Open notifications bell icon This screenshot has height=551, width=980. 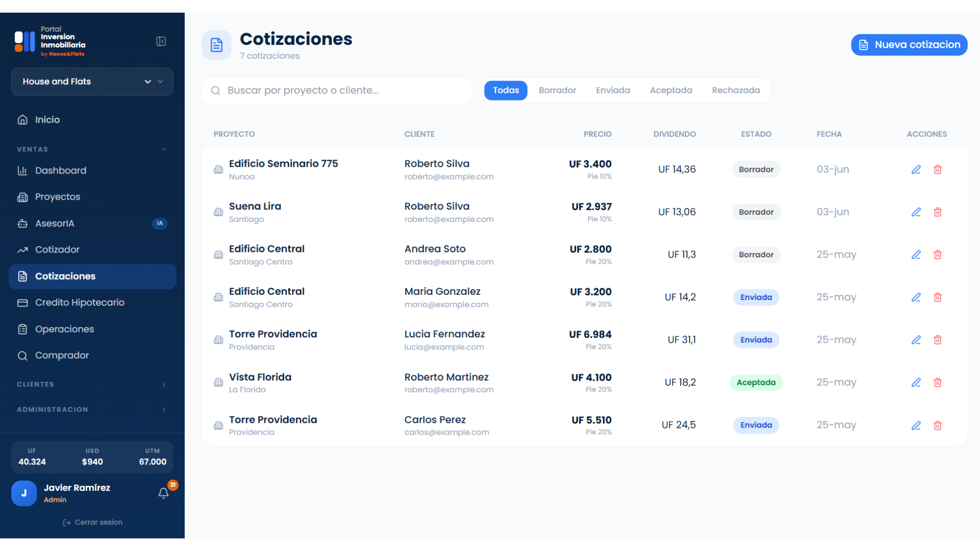click(x=163, y=493)
